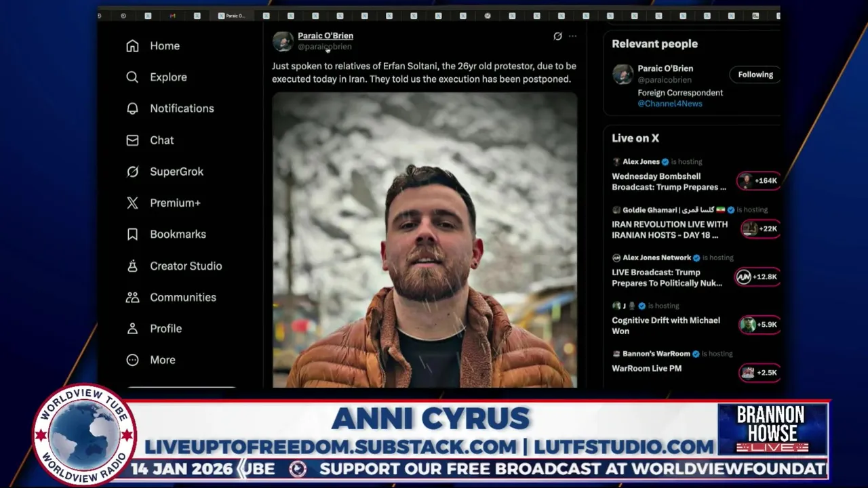Click Paraic O'Brien's avatar on the post

tap(283, 41)
